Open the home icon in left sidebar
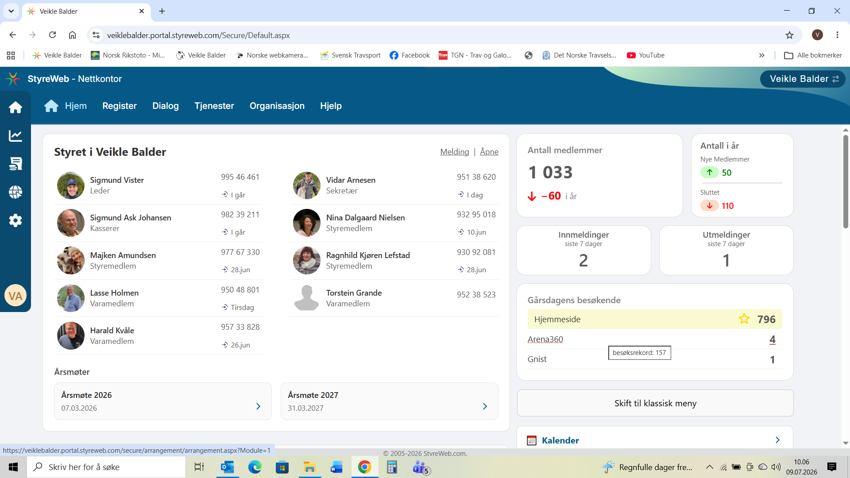Image resolution: width=850 pixels, height=478 pixels. point(15,107)
